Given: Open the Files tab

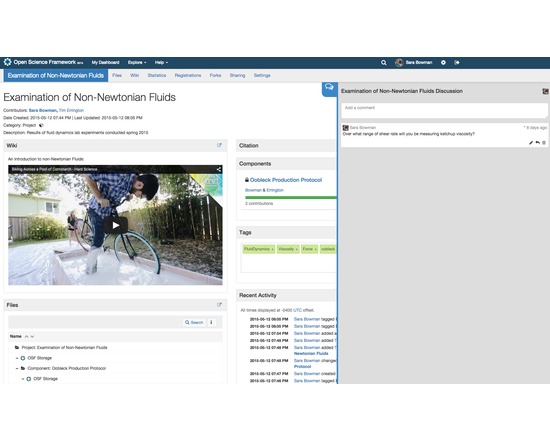Looking at the screenshot, I should [117, 75].
